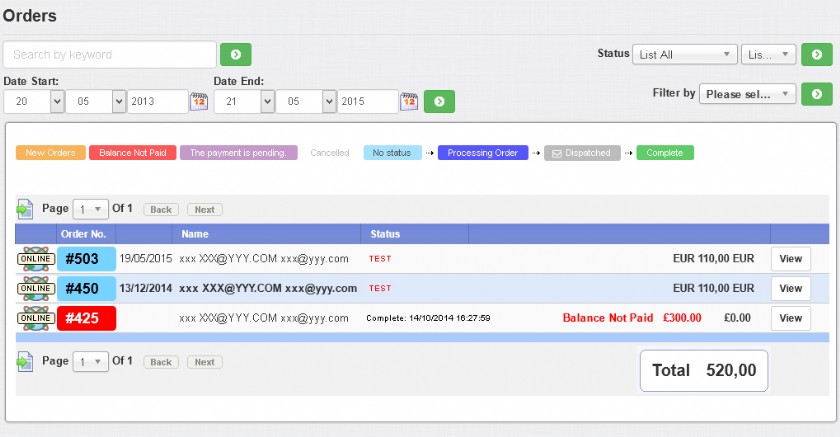Click the ONLINE globe icon for order #503
The image size is (840, 437).
(36, 259)
